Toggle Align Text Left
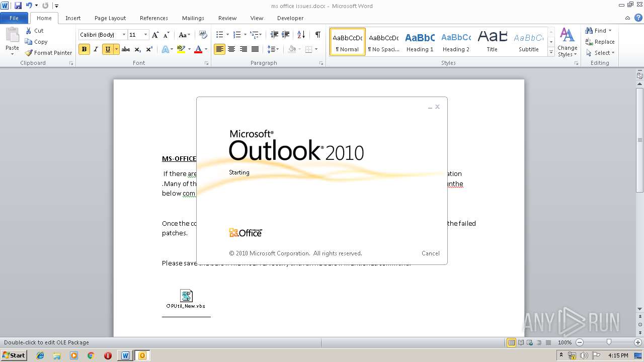Image resolution: width=644 pixels, height=362 pixels. [219, 49]
